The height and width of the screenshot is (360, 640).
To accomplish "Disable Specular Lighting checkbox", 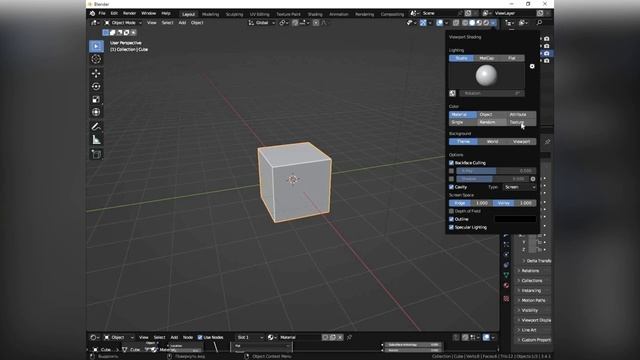I will pos(451,227).
